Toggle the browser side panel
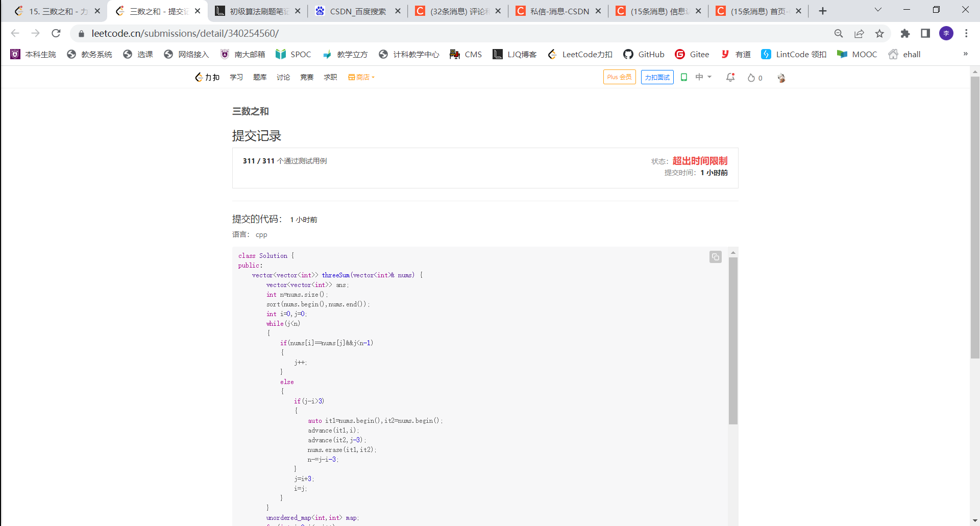The image size is (980, 526). [925, 34]
